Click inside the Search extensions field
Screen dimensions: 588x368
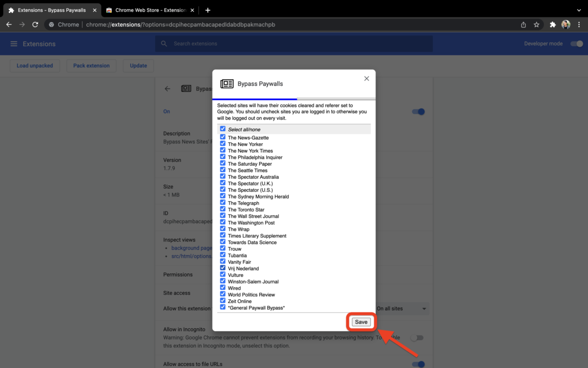[x=294, y=44]
